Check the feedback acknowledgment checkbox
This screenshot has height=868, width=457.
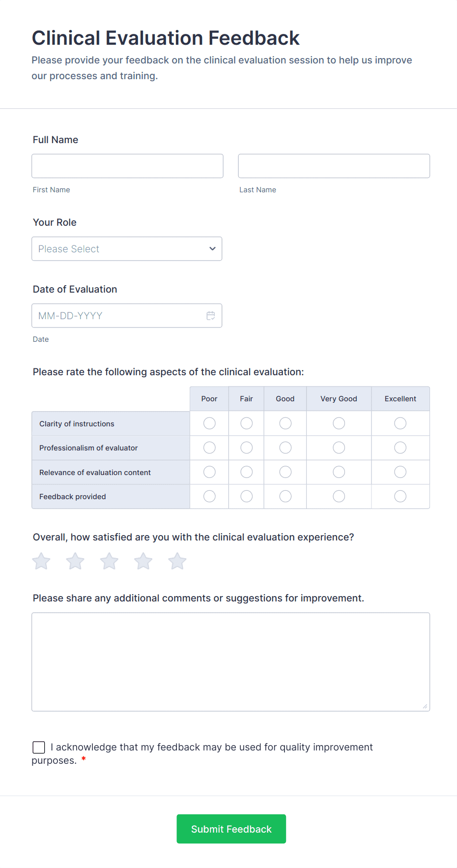click(x=38, y=747)
